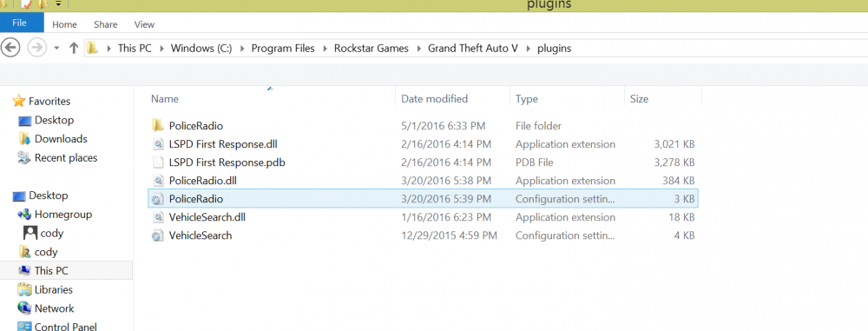Go to This PC in breadcrumb path

[x=135, y=49]
